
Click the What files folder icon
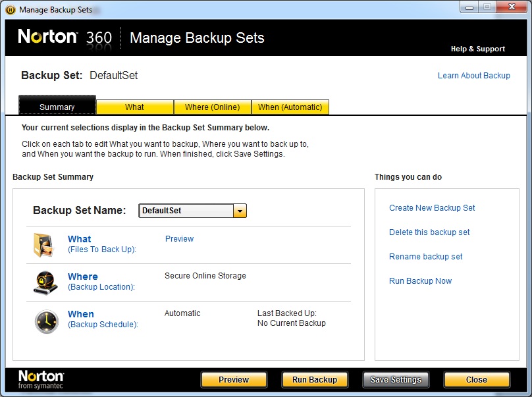pos(43,245)
